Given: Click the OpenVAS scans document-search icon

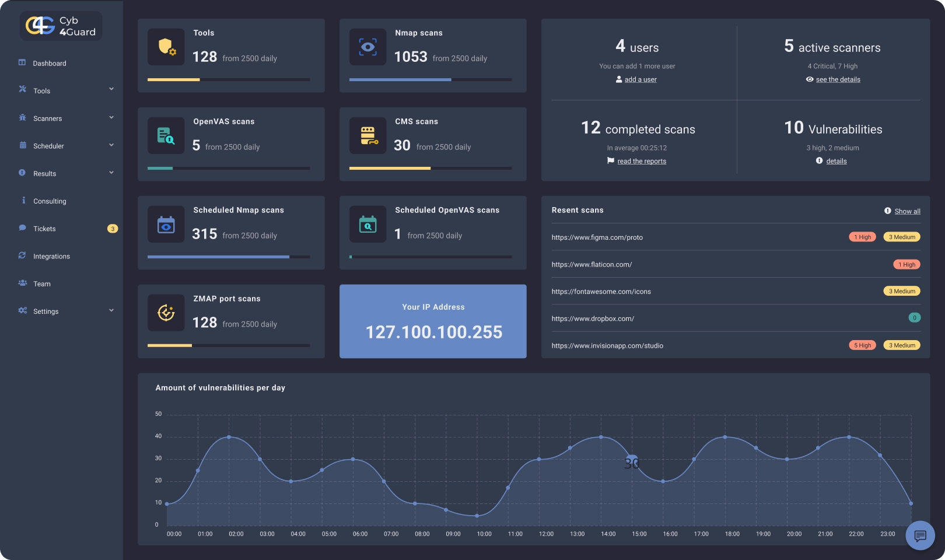Looking at the screenshot, I should (166, 135).
